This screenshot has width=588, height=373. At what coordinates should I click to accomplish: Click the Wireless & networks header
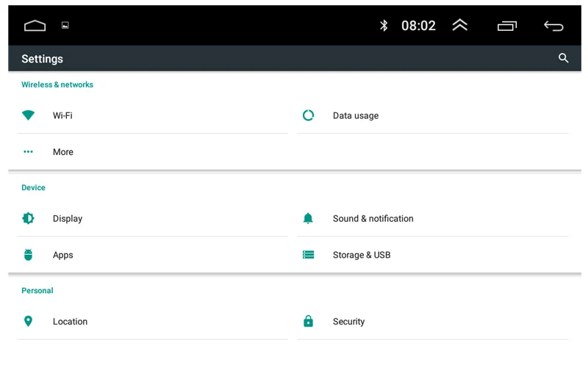(x=57, y=84)
